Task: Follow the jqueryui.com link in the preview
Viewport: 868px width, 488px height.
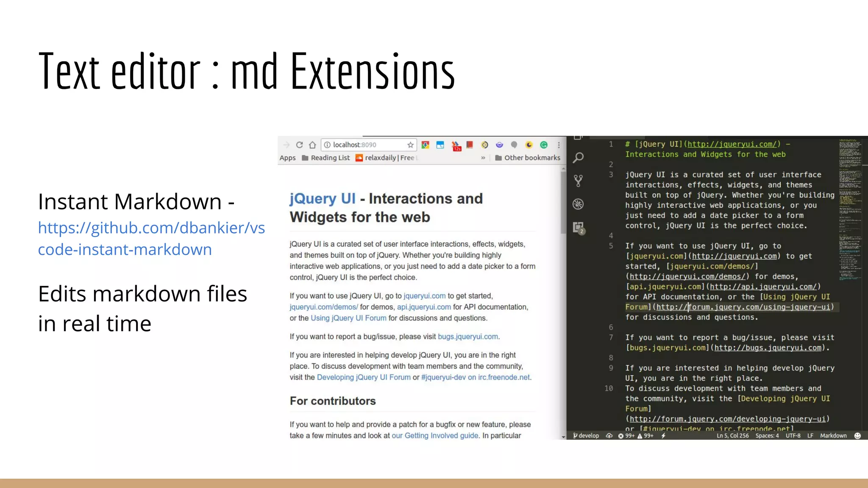Action: [425, 296]
